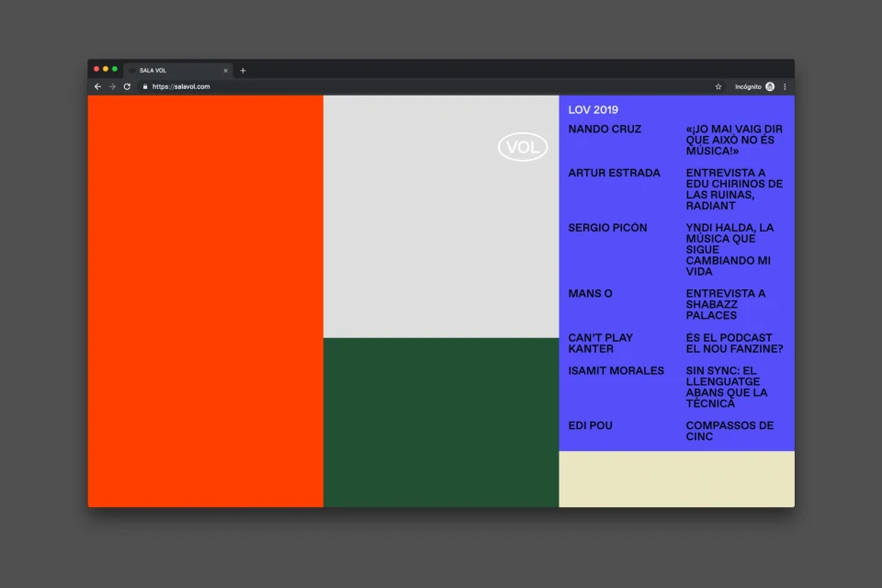
Task: Click the browser forward arrow
Action: point(112,86)
